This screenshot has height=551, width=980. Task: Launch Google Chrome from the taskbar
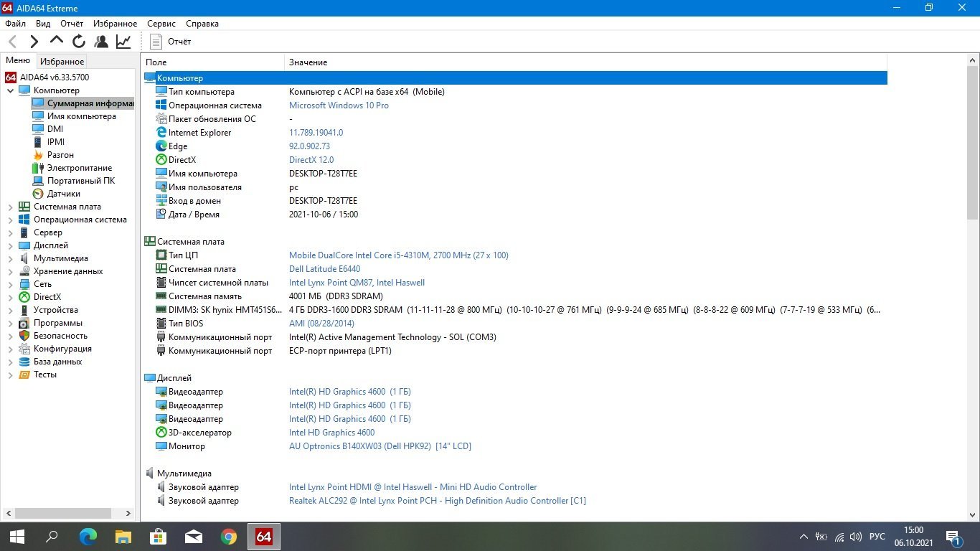click(228, 537)
